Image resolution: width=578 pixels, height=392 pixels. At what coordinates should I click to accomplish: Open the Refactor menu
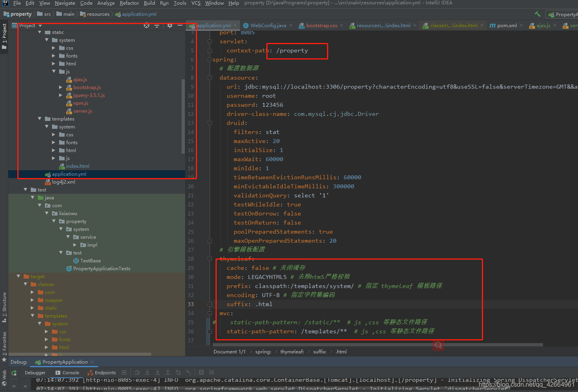coord(129,3)
